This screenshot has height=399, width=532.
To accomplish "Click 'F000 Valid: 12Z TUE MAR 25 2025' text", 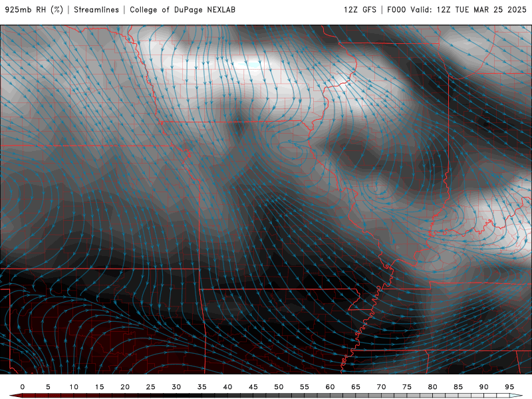I will [457, 10].
